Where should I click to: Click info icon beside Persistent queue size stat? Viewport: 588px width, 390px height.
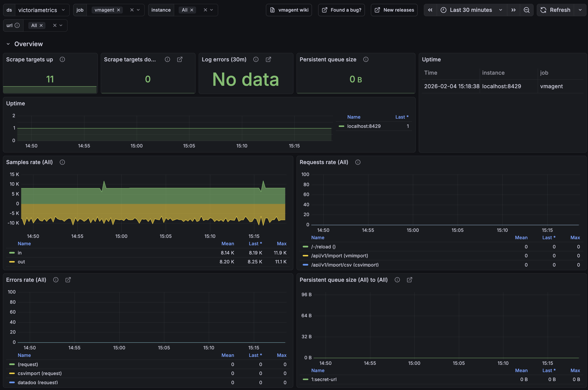[x=366, y=59]
